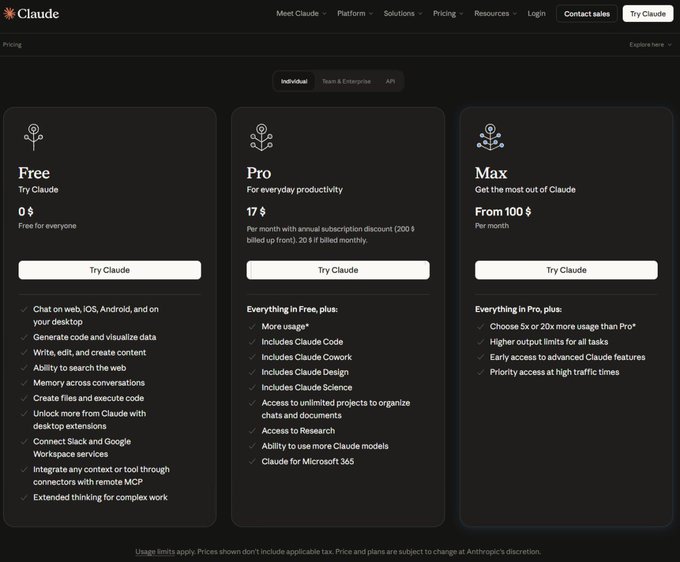
Task: Click checkmark beside Early access to advanced Claude features
Action: [x=481, y=357]
